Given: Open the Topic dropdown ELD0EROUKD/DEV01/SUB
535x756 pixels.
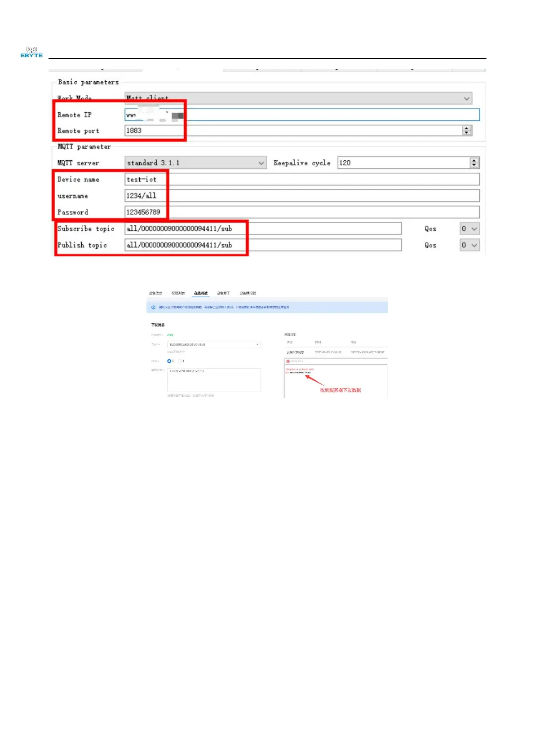Looking at the screenshot, I should tap(214, 345).
